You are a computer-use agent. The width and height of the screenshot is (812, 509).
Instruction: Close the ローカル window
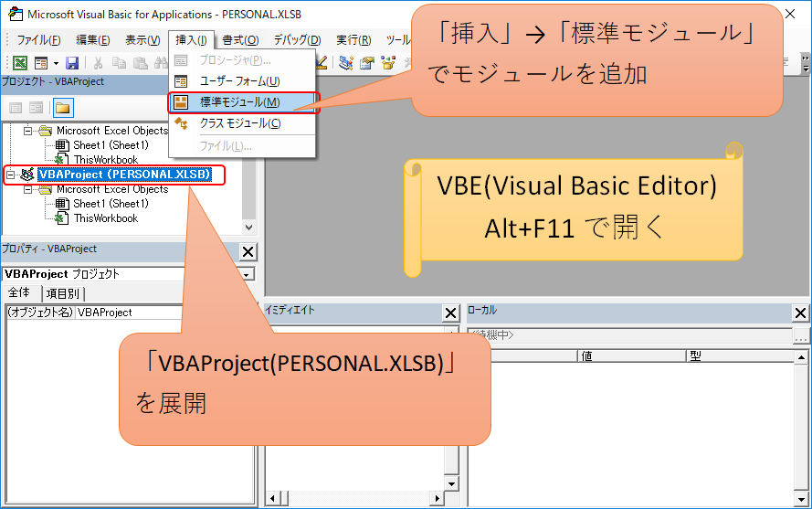click(x=801, y=313)
